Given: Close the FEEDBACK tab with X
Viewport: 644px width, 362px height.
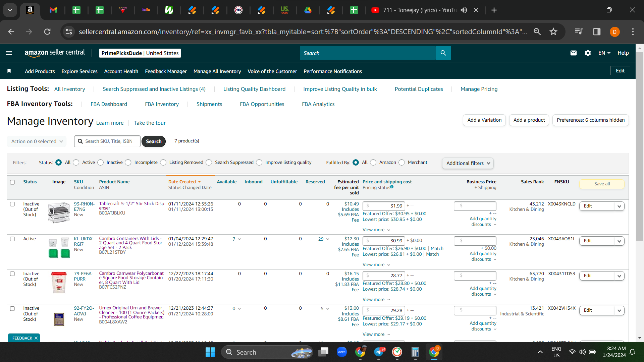Looking at the screenshot, I should tap(36, 338).
